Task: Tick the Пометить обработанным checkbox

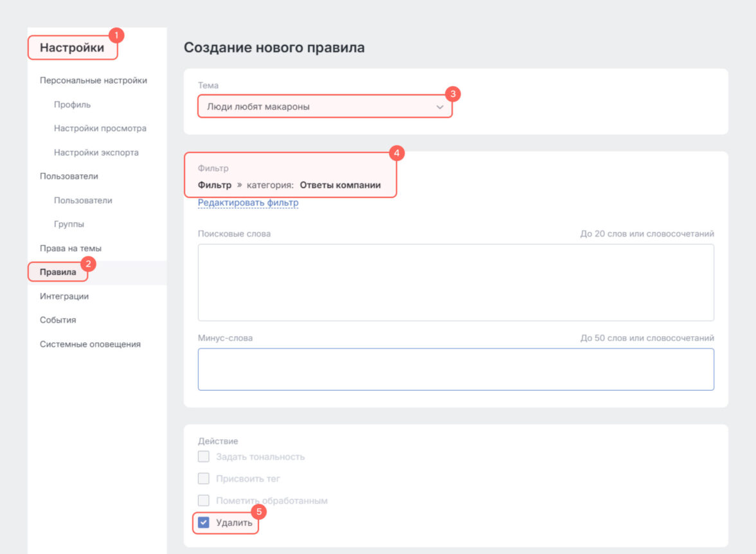Action: (x=204, y=501)
